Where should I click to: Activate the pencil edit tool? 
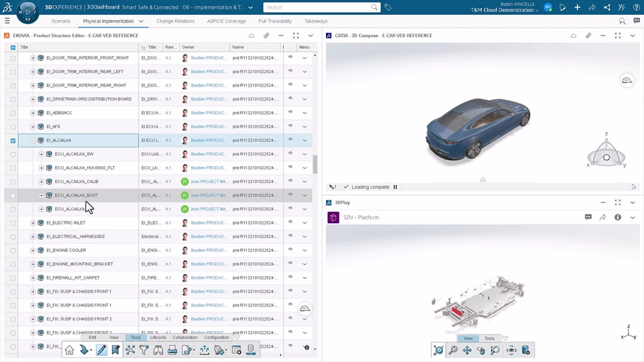coord(101,350)
